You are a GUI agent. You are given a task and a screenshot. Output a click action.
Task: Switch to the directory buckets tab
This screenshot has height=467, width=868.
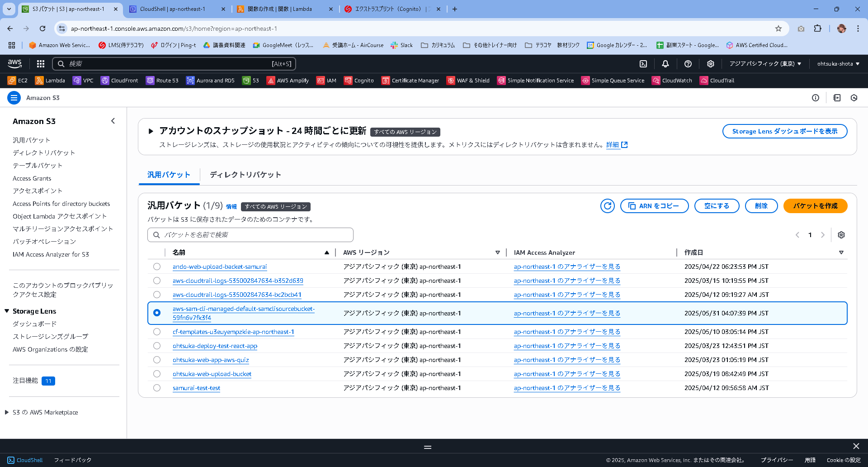point(245,175)
